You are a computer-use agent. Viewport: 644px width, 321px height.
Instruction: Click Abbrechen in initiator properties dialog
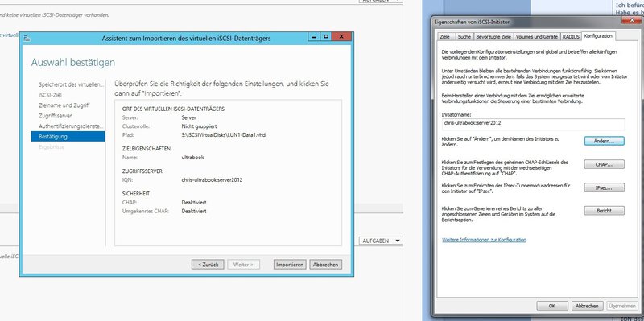587,306
